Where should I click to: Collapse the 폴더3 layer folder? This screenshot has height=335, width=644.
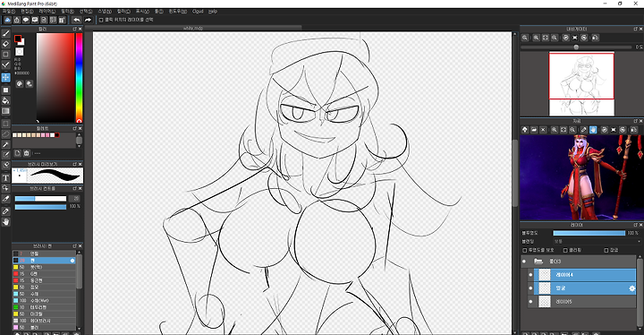pos(538,261)
